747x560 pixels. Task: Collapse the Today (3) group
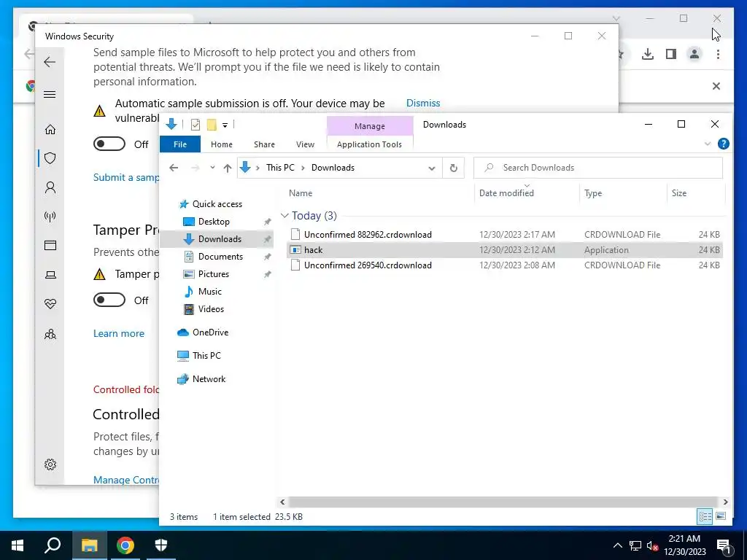(x=285, y=216)
